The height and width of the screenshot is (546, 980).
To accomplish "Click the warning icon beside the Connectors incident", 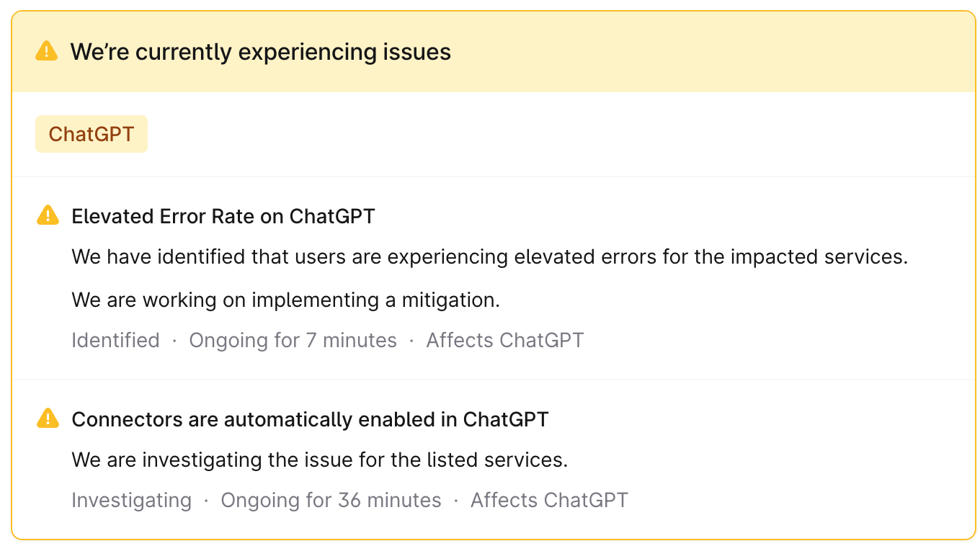I will [x=48, y=419].
